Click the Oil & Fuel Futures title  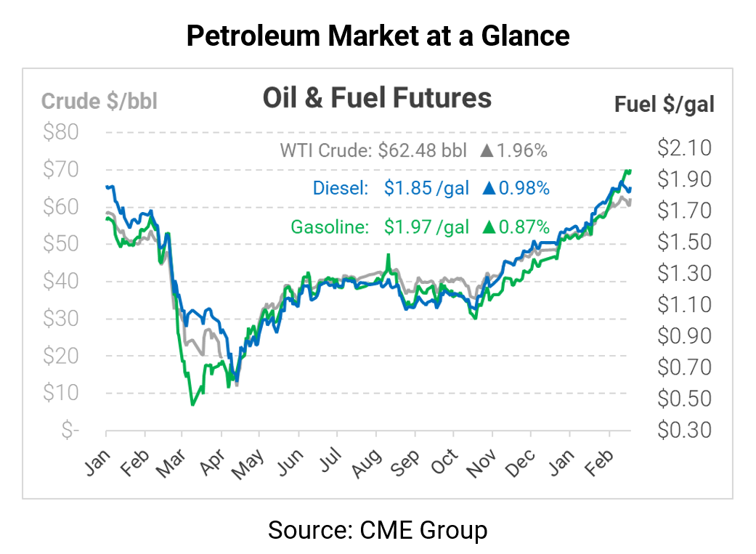[x=377, y=98]
